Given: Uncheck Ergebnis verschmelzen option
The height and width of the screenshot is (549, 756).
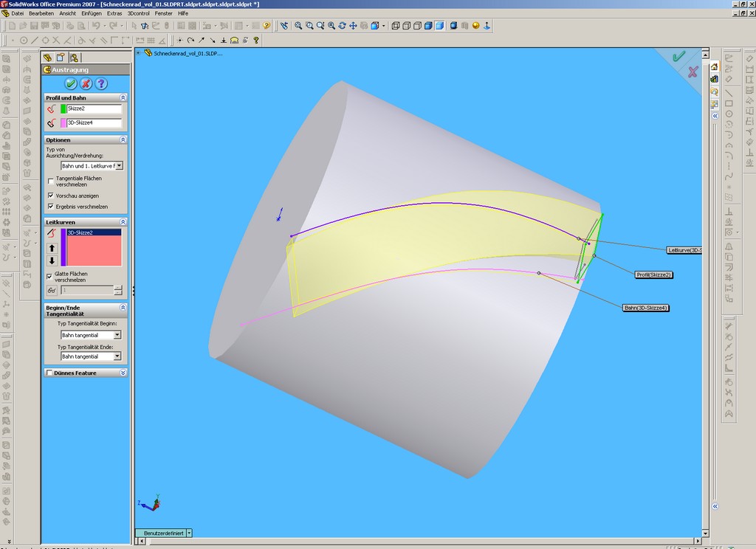Looking at the screenshot, I should [50, 207].
